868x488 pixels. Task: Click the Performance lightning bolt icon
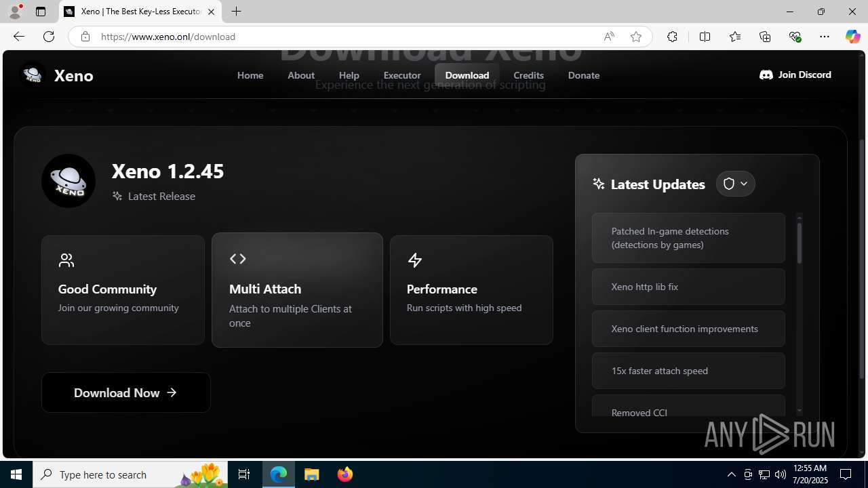(x=414, y=260)
